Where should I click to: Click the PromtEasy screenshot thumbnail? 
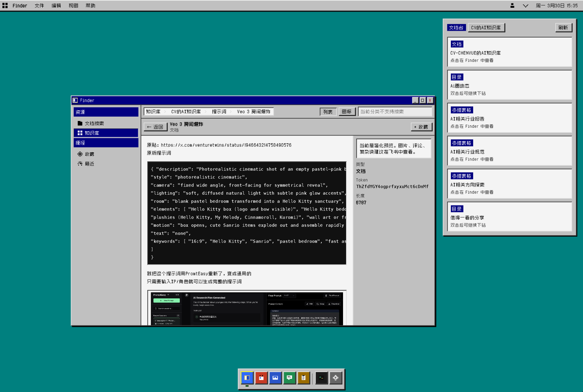click(x=247, y=308)
